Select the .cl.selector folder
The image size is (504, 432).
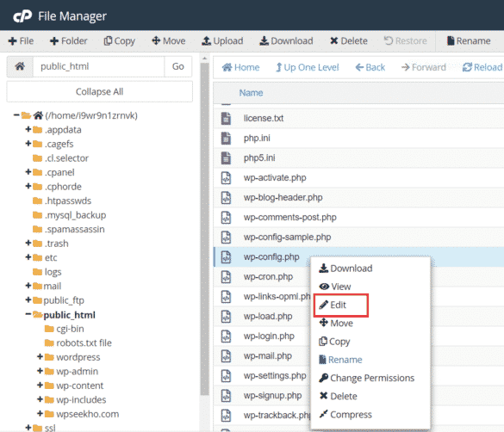coord(61,158)
